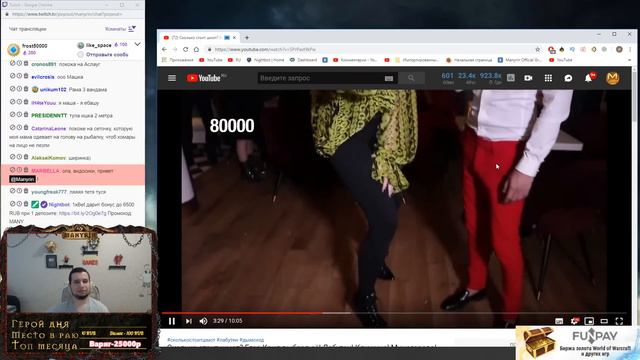Toggle subtitles in the YouTube player
Image resolution: width=640 pixels, height=360 pixels.
[x=559, y=321]
